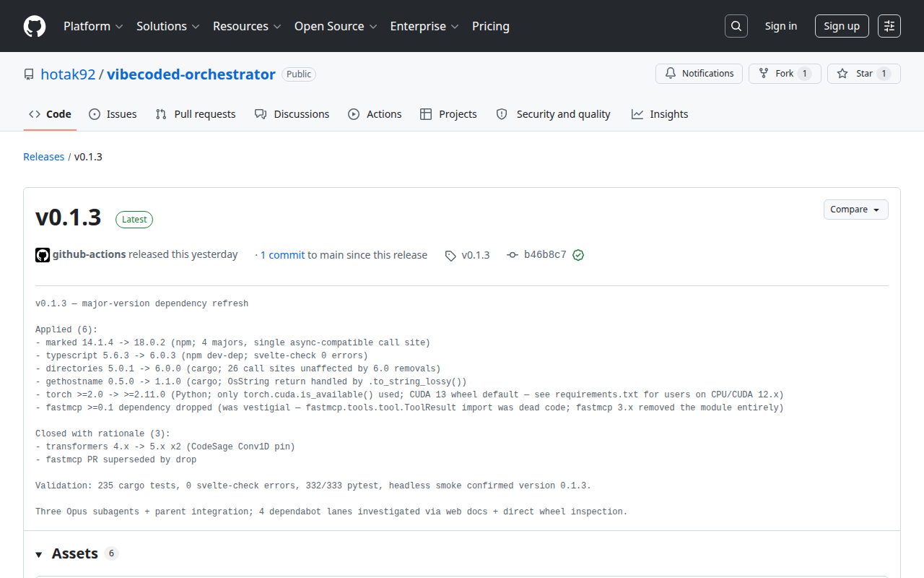Click the Notifications bell icon

point(671,74)
